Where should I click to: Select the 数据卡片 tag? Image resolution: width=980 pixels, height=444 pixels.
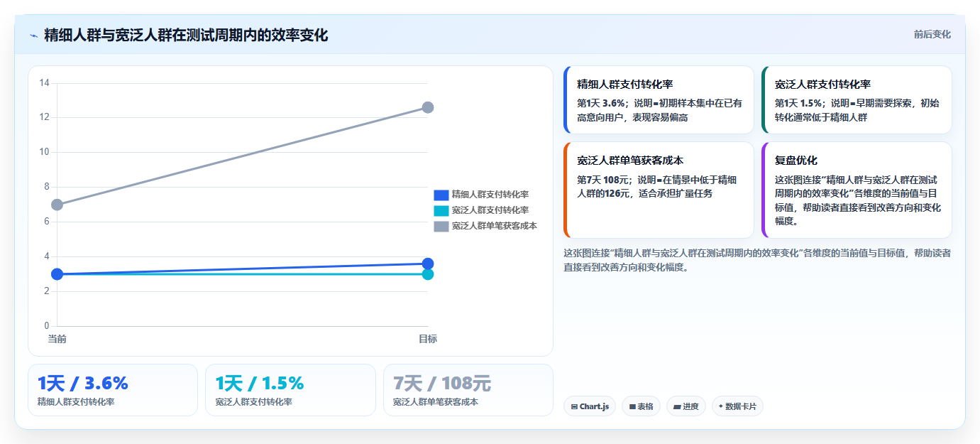(x=737, y=406)
